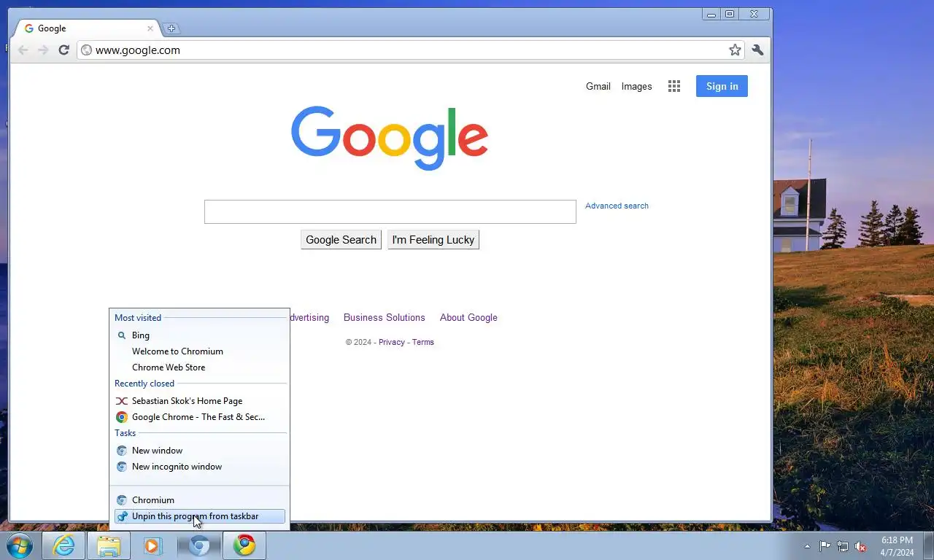The image size is (934, 560).
Task: Click the browser forward arrow
Action: click(x=43, y=50)
